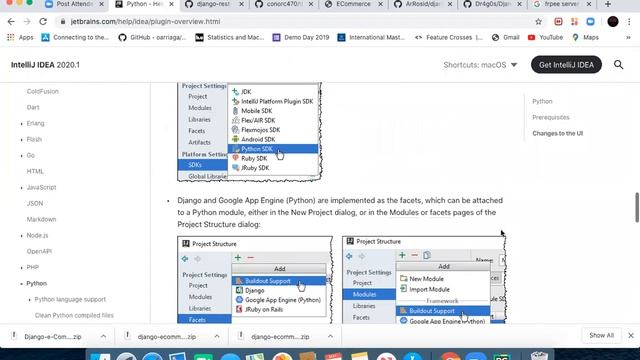Open Statistics and Mac... bookmark
This screenshot has width=640, height=360.
pyautogui.click(x=229, y=37)
